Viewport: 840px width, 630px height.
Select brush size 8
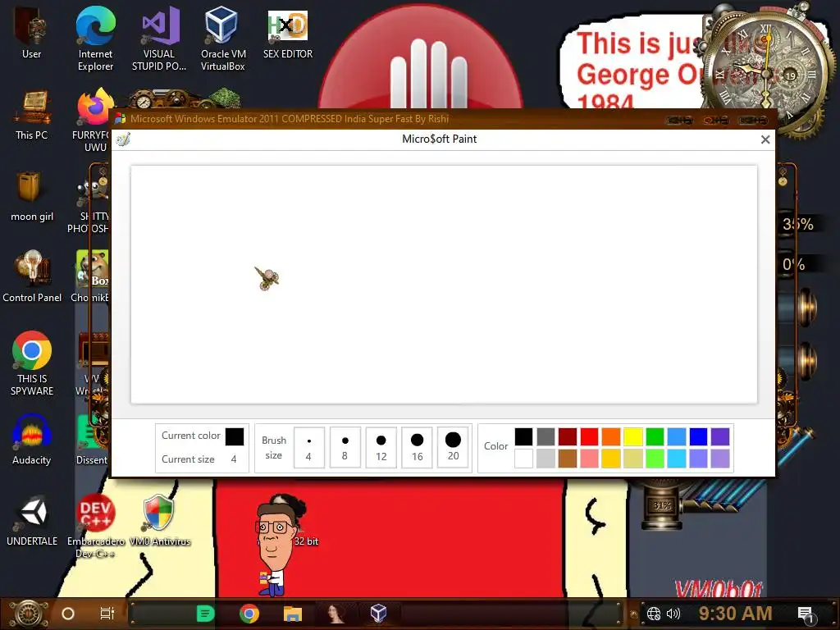pyautogui.click(x=345, y=447)
